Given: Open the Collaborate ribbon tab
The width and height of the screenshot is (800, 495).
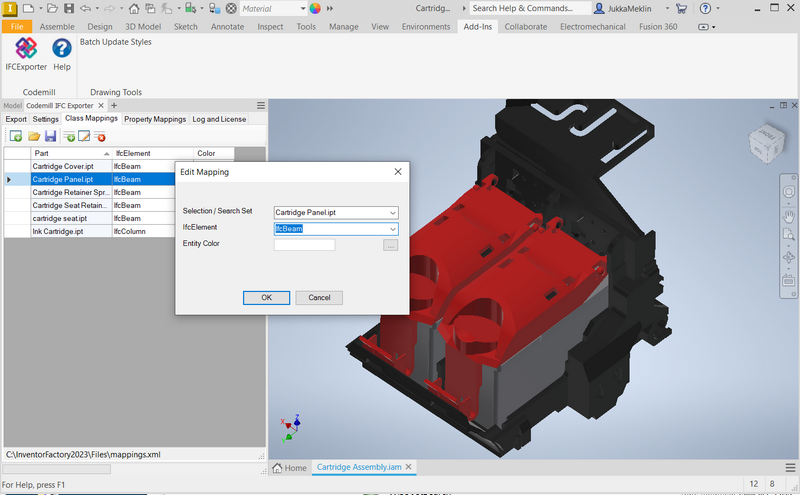Looking at the screenshot, I should click(525, 27).
